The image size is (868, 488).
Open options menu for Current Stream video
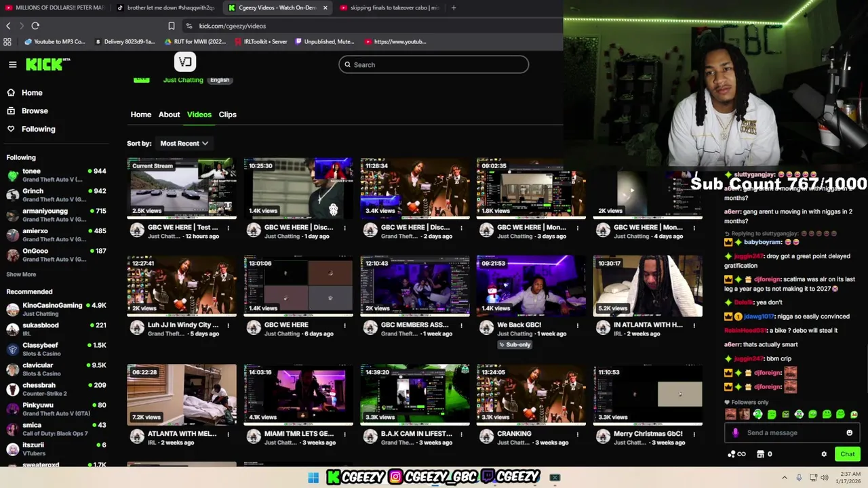[x=228, y=228]
